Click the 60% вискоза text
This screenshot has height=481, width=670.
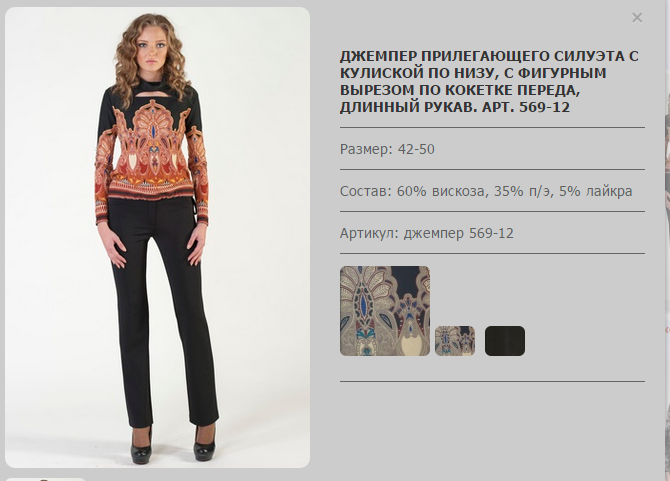click(x=442, y=191)
